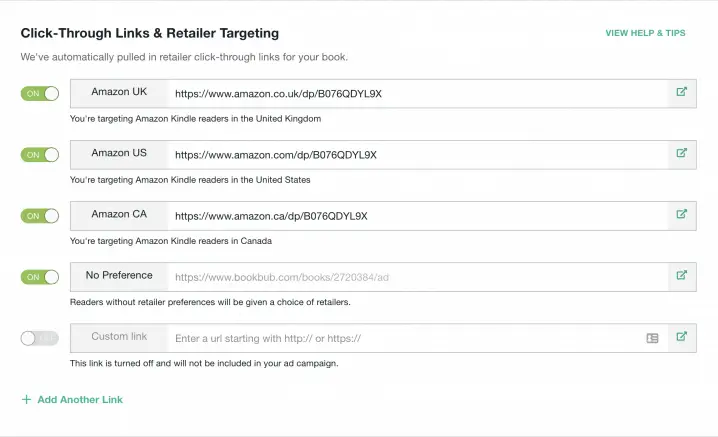Open the Amazon UK retailer selector
The width and height of the screenshot is (718, 437).
tap(119, 93)
